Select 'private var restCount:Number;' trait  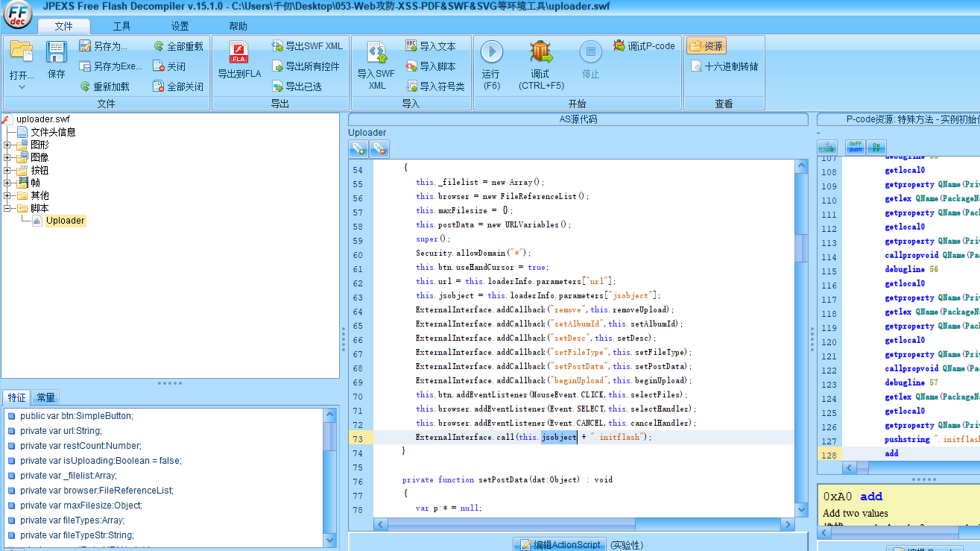click(x=80, y=446)
